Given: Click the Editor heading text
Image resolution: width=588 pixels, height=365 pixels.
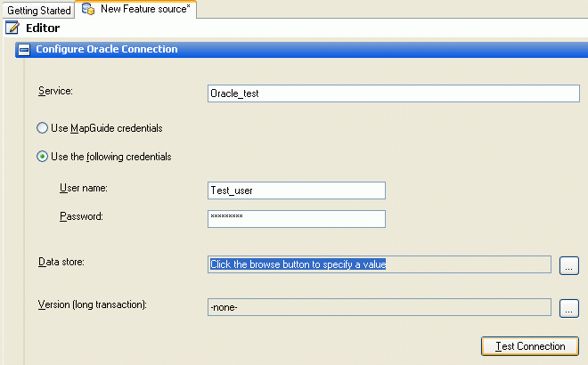Looking at the screenshot, I should (x=43, y=28).
